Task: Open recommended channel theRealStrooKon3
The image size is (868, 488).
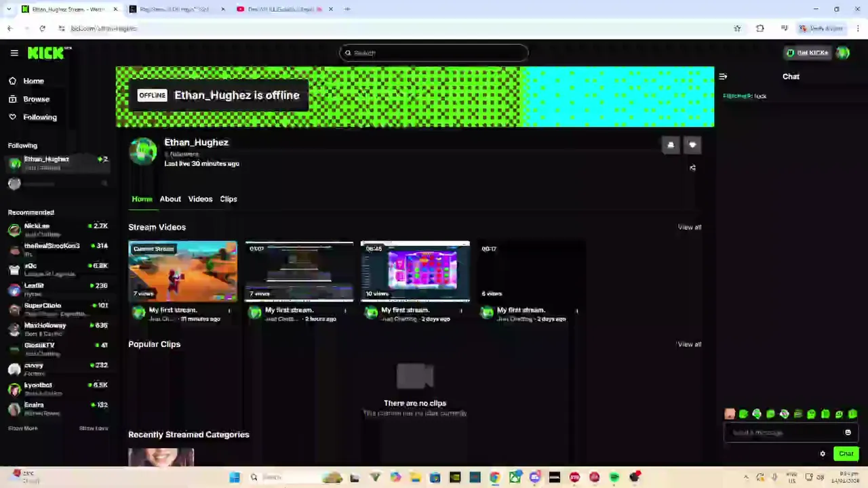Action: tap(58, 249)
